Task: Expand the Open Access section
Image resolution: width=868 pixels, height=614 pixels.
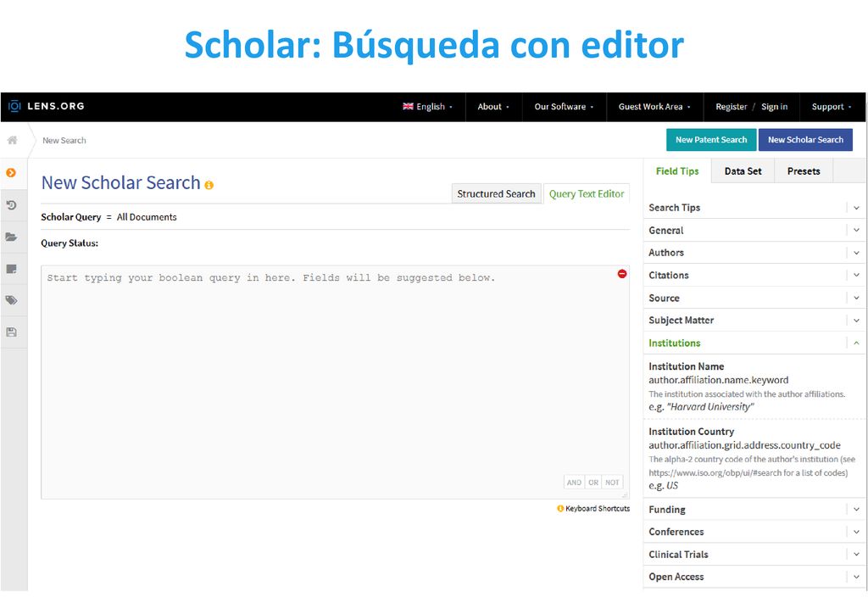Action: tap(754, 577)
